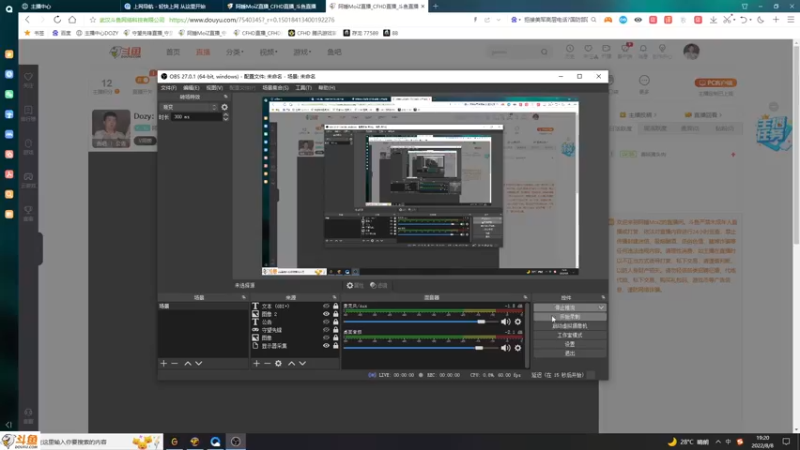Open the Edit menu in OBS
Screen dimensions: 800x450
point(191,88)
